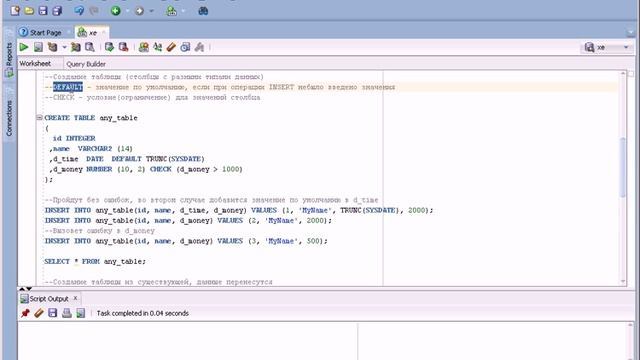Click the Save All icon
Image resolution: width=640 pixels, height=360 pixels.
pos(57,11)
